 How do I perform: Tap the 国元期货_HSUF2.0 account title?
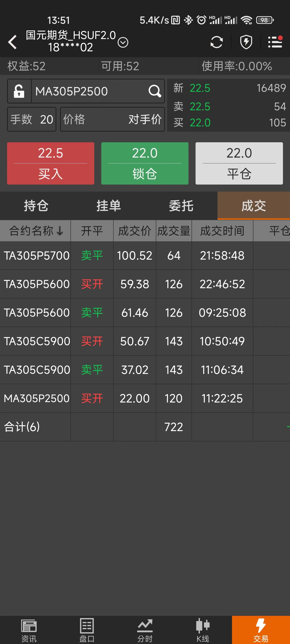tap(71, 35)
